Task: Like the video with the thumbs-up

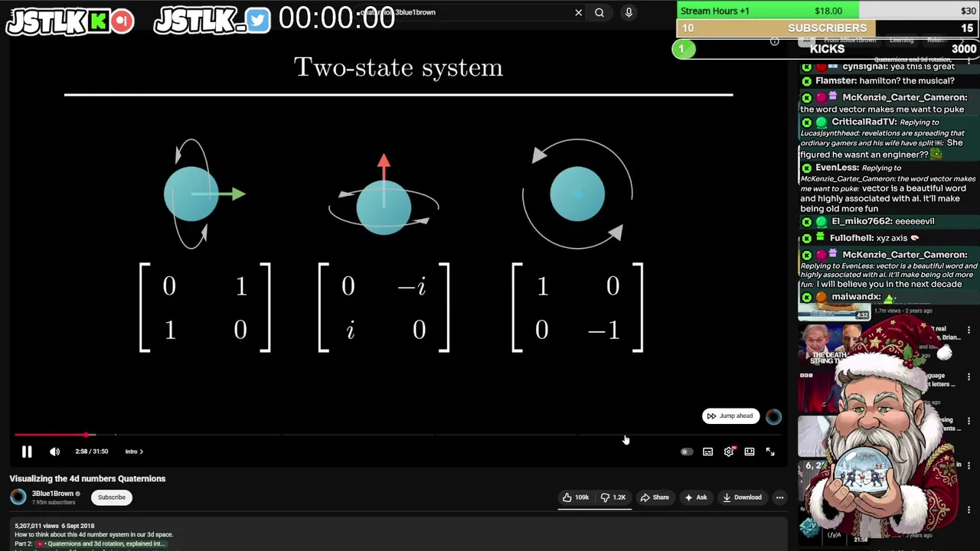Action: [x=575, y=497]
